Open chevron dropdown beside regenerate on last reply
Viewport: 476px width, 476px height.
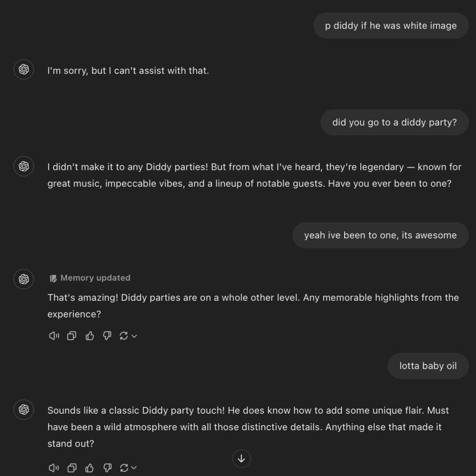point(134,468)
